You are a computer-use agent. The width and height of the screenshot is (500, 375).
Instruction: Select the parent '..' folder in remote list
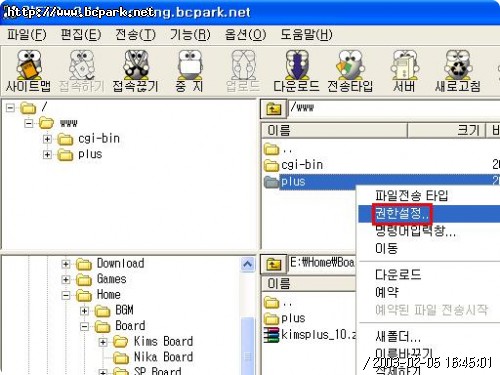coord(278,149)
